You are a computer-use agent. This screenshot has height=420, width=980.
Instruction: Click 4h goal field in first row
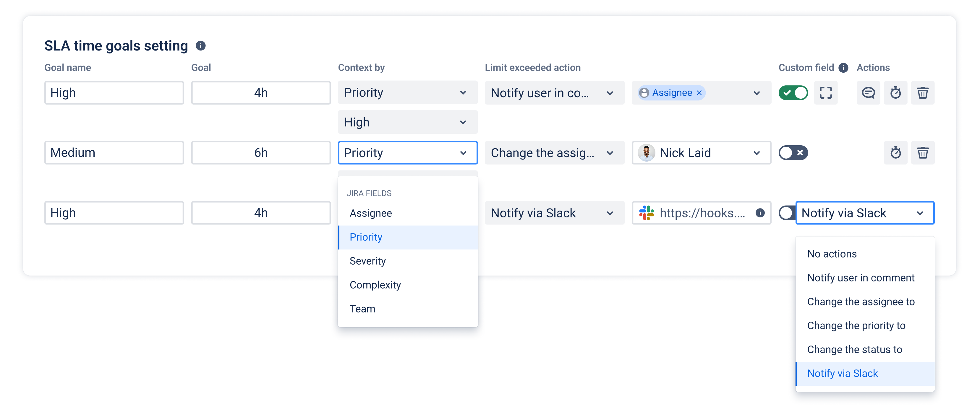point(261,93)
